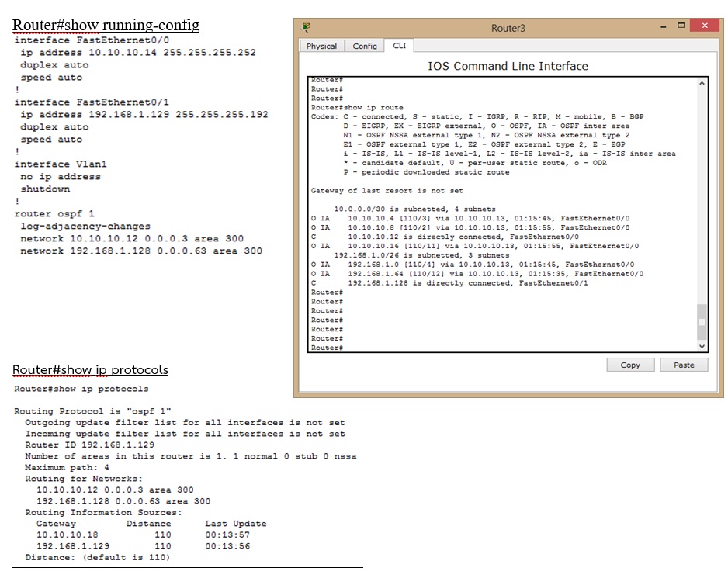Click the 'interface FastEthernet0/0' line

92,40
